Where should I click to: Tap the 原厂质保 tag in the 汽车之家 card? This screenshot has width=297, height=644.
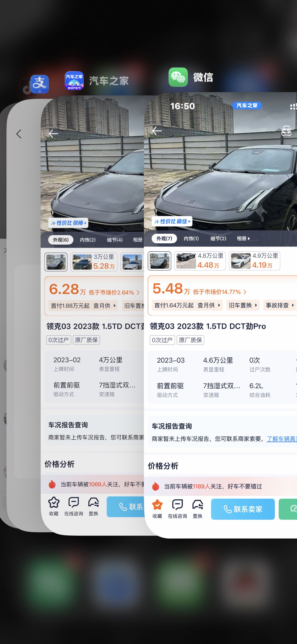(x=86, y=340)
